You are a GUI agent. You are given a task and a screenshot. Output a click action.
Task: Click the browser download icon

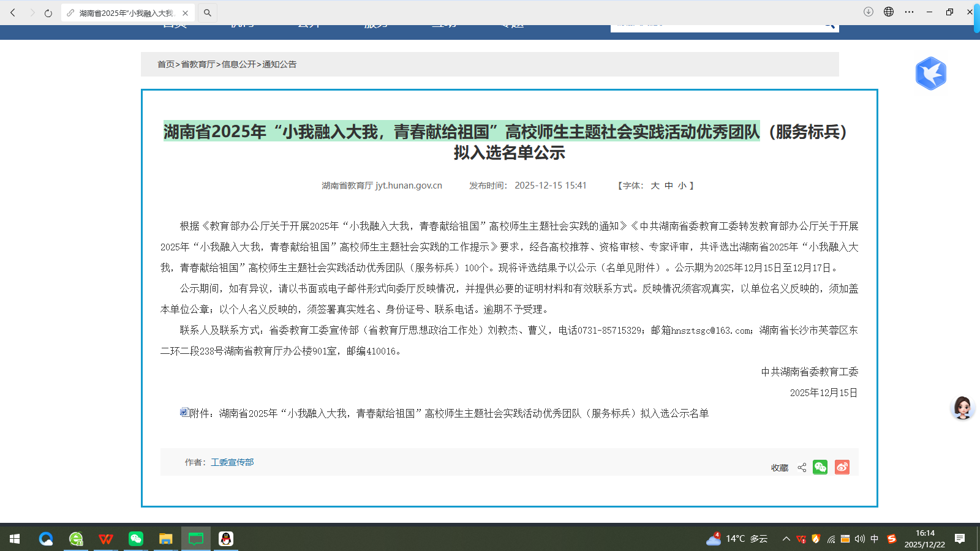(x=868, y=12)
